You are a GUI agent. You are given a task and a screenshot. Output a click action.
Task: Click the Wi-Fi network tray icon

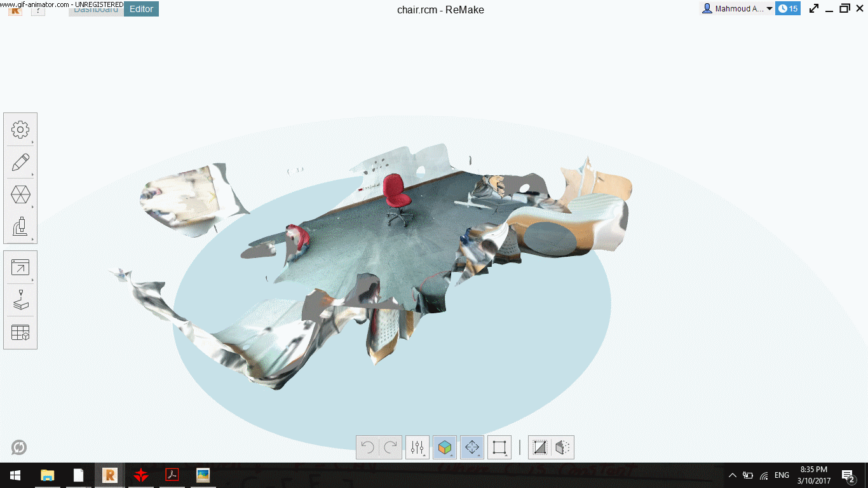(764, 475)
